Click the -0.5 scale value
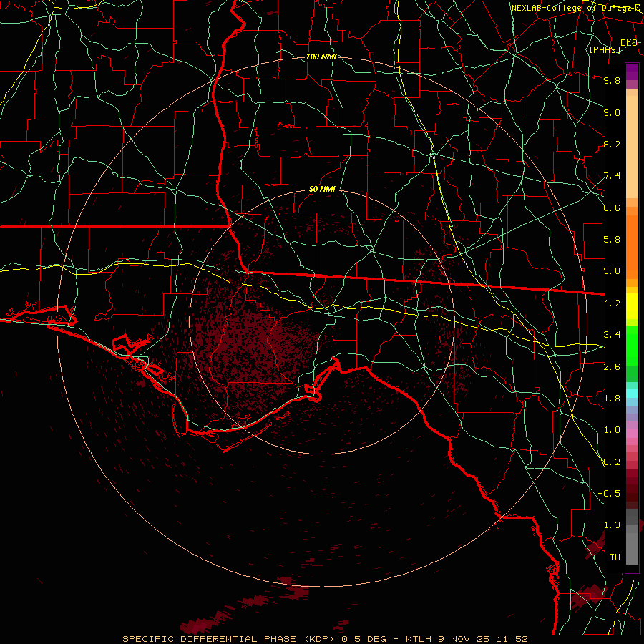The height and width of the screenshot is (644, 644). click(x=609, y=494)
